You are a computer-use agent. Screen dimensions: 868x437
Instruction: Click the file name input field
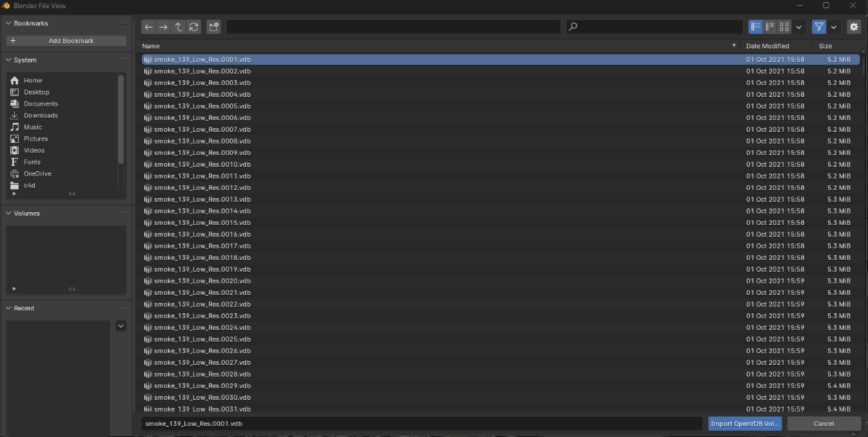[422, 424]
